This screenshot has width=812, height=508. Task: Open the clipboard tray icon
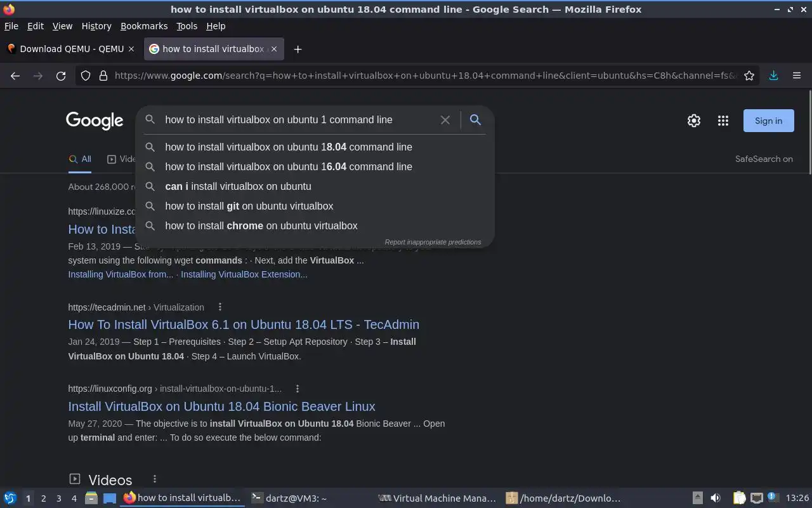(x=740, y=498)
